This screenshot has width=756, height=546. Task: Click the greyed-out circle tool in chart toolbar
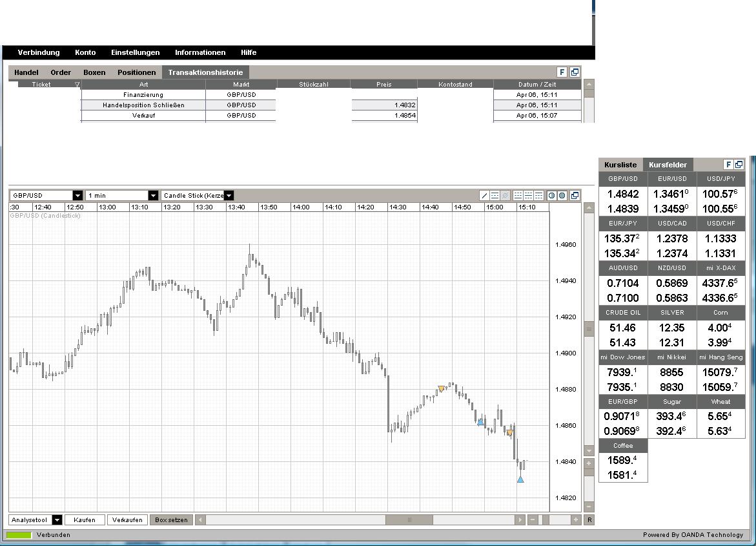click(505, 196)
